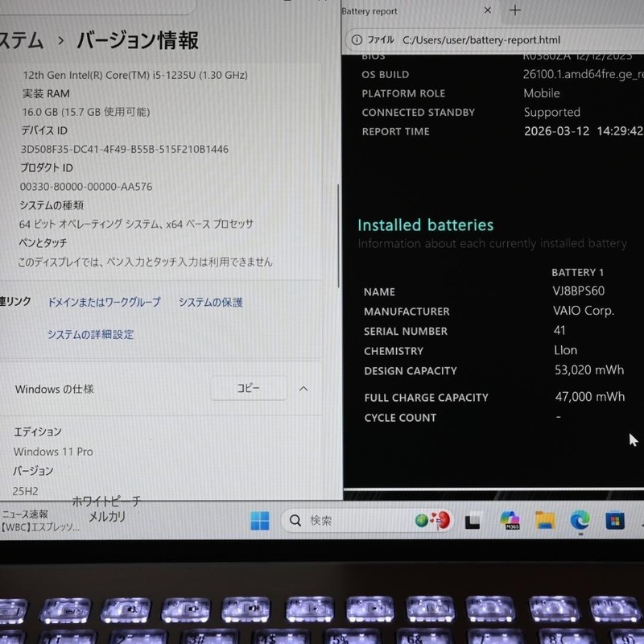
Task: Click Windows 11 Pro edition value
Action: [x=53, y=452]
